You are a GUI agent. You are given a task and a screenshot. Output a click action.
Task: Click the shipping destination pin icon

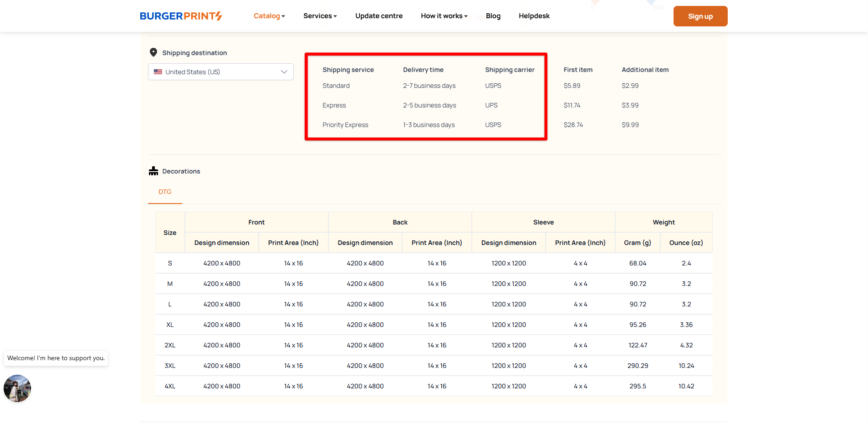pos(153,52)
